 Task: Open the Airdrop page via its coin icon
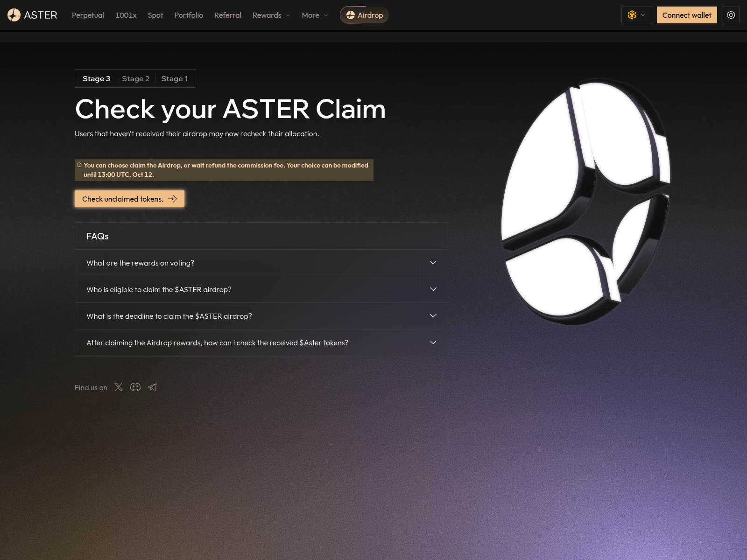tap(351, 15)
